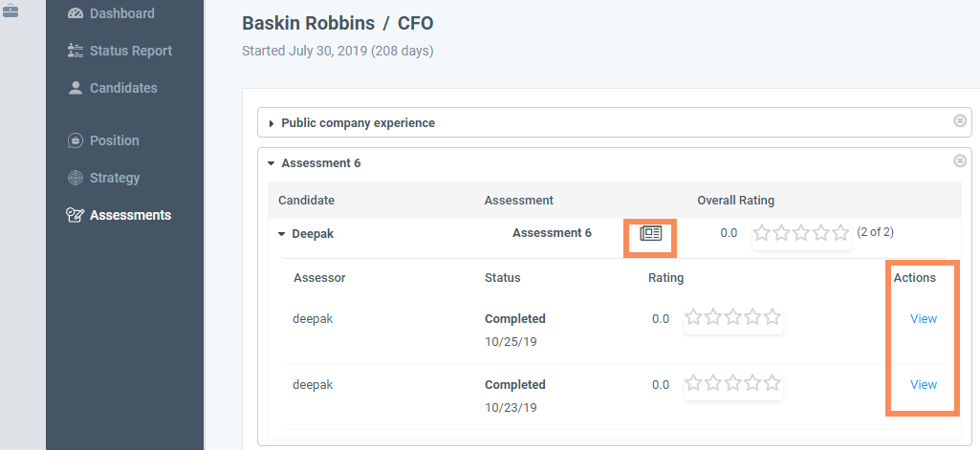980x450 pixels.
Task: Click the Position icon in sidebar
Action: point(76,140)
